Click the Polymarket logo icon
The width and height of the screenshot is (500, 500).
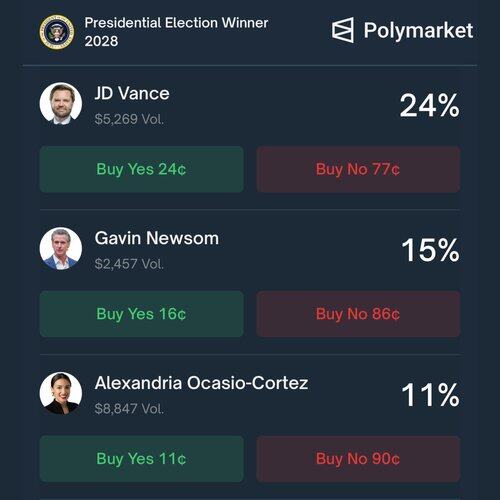coord(343,30)
